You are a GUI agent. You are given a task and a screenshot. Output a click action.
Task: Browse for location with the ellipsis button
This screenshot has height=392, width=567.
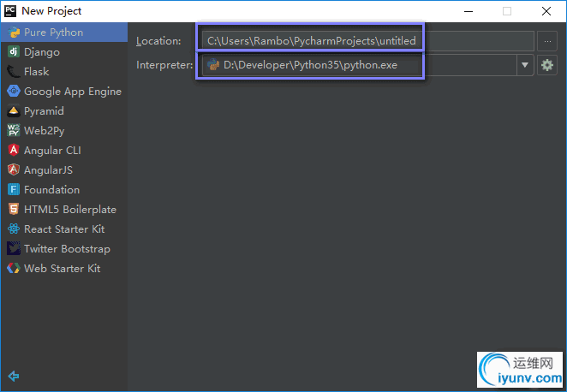pyautogui.click(x=547, y=41)
